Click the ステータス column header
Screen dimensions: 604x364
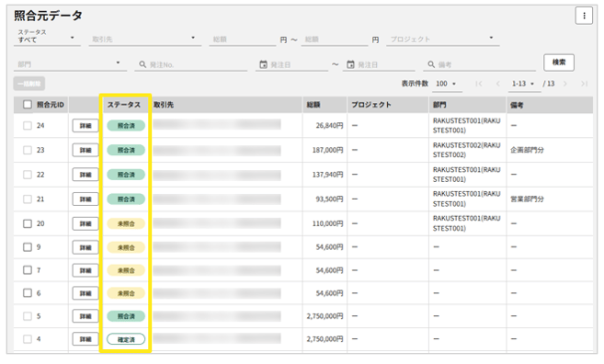[x=124, y=105]
